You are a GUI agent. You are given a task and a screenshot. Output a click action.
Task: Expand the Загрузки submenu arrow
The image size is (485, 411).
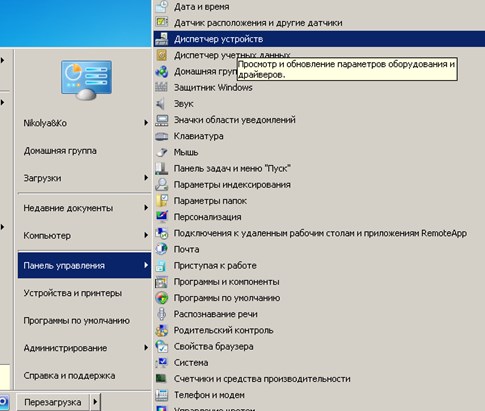146,178
